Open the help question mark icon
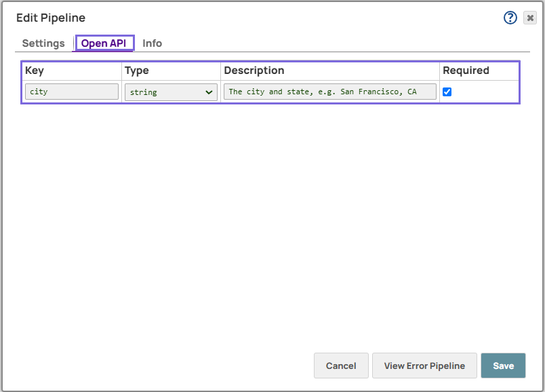The height and width of the screenshot is (392, 545). [x=510, y=18]
